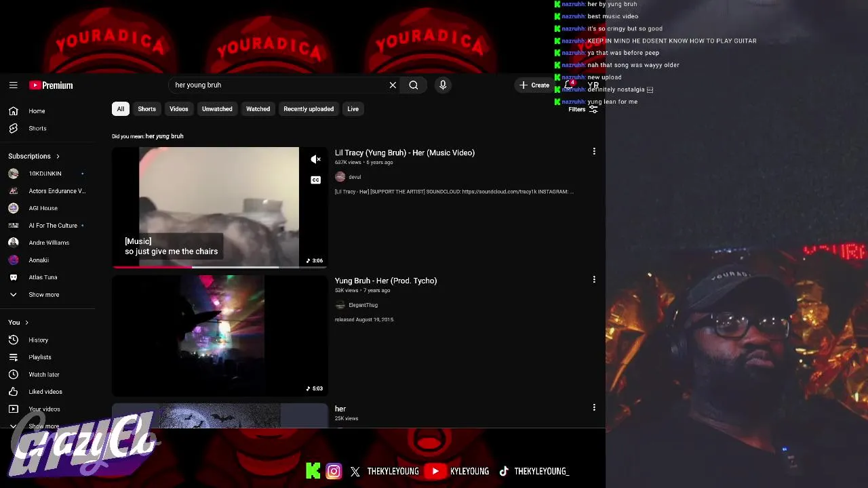The image size is (868, 488).
Task: Seek on the preview progress bar
Action: point(220,266)
